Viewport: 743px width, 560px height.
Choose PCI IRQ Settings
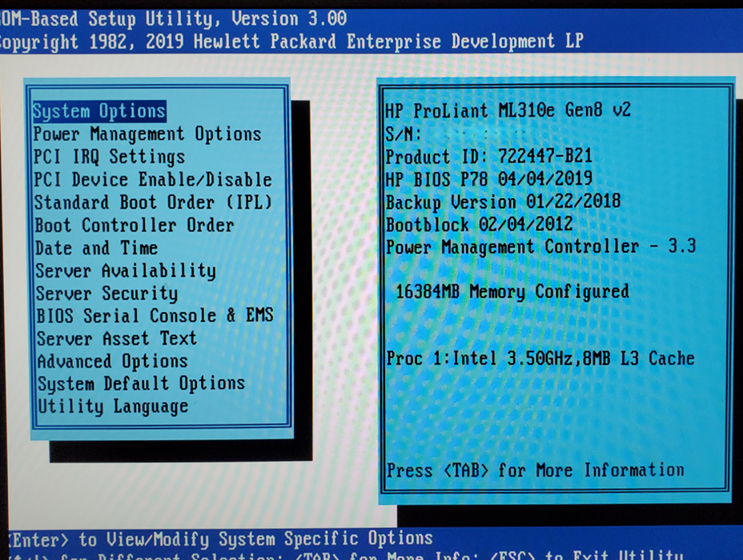pos(110,157)
